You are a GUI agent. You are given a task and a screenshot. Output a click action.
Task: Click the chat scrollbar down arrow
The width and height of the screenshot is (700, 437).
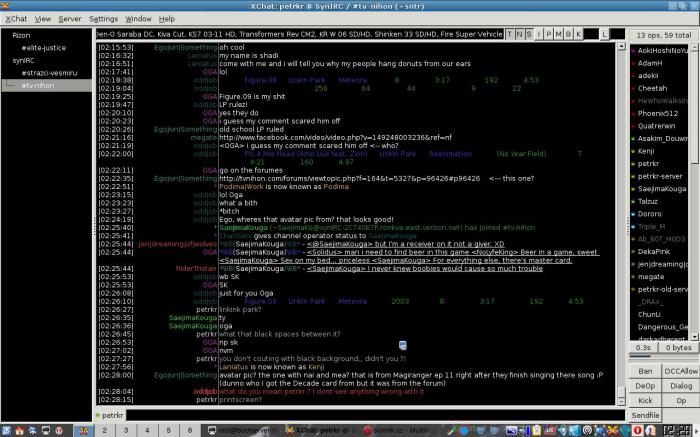point(621,401)
